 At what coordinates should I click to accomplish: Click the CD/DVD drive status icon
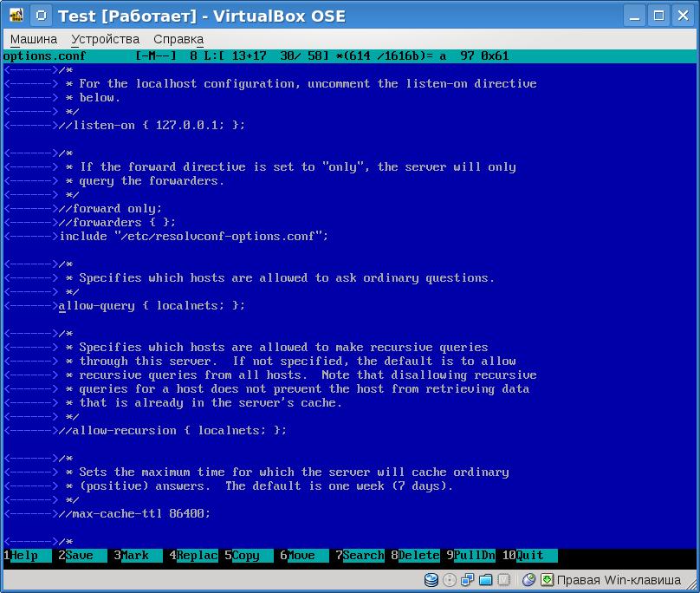449,580
